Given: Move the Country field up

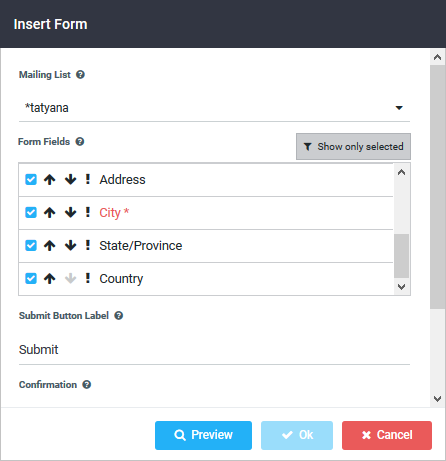Looking at the screenshot, I should pyautogui.click(x=50, y=278).
